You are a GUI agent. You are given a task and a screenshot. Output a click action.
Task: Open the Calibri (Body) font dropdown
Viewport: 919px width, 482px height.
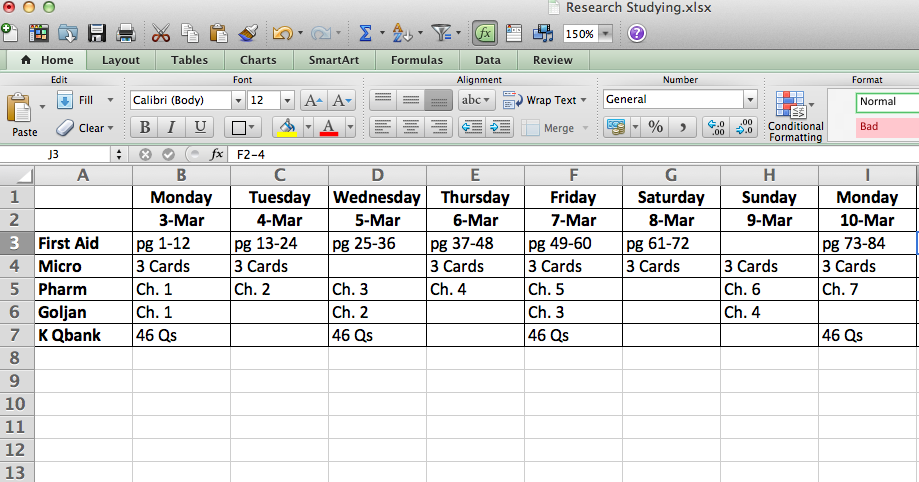[238, 100]
